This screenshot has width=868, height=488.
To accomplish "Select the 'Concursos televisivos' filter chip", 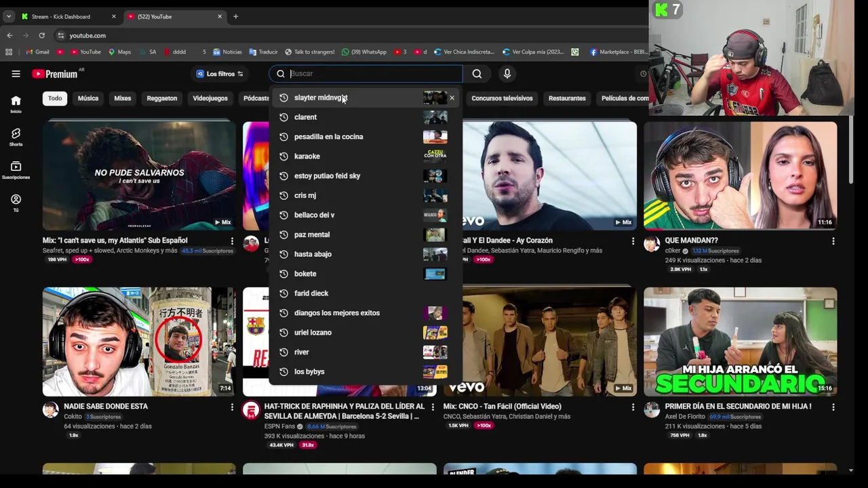I will coord(502,98).
